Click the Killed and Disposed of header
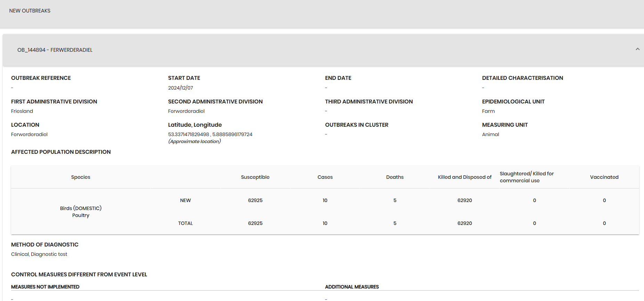The height and width of the screenshot is (301, 644). coord(464,177)
